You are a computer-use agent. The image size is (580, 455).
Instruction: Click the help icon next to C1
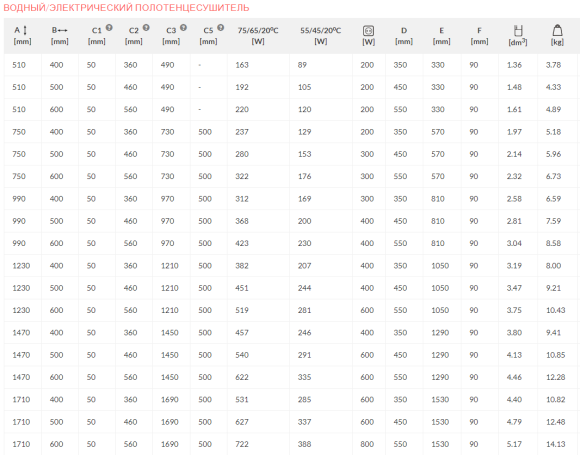[x=109, y=28]
